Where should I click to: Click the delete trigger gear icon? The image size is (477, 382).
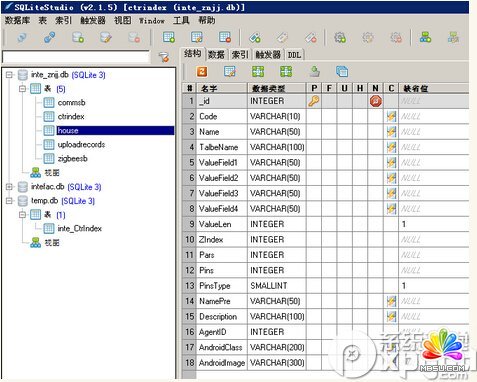[x=396, y=37]
